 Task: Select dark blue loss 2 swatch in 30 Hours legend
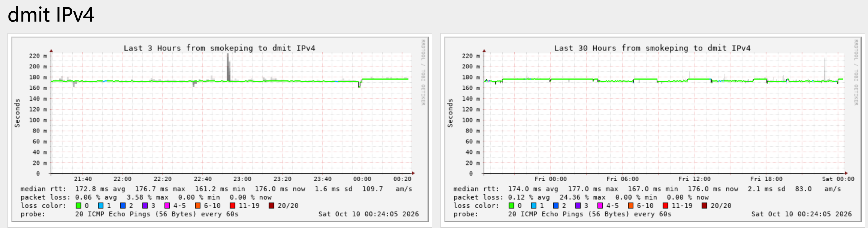pos(555,206)
